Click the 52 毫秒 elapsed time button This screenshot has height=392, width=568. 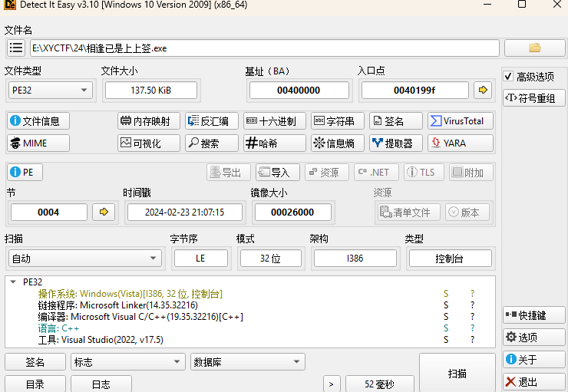[380, 384]
